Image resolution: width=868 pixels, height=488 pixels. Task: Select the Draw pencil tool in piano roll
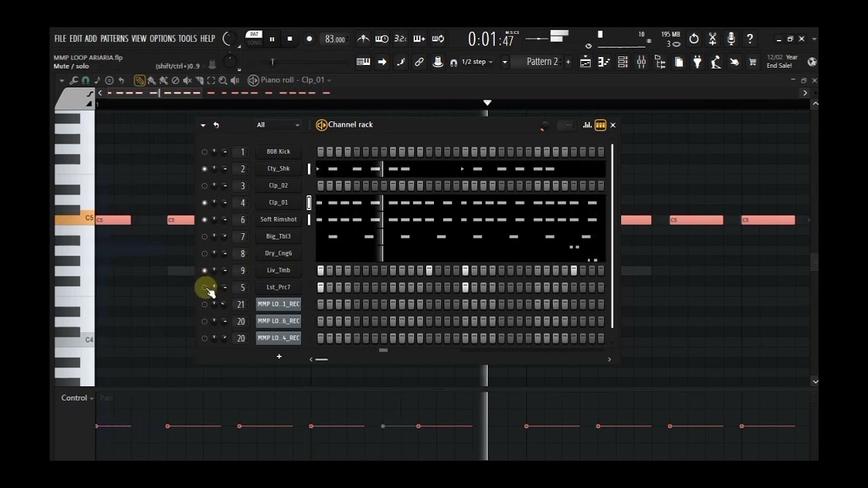click(140, 80)
